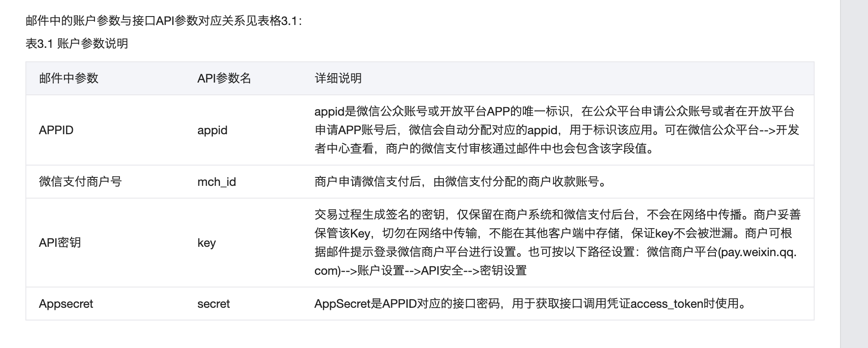Select the API密钥 cell

(60, 243)
